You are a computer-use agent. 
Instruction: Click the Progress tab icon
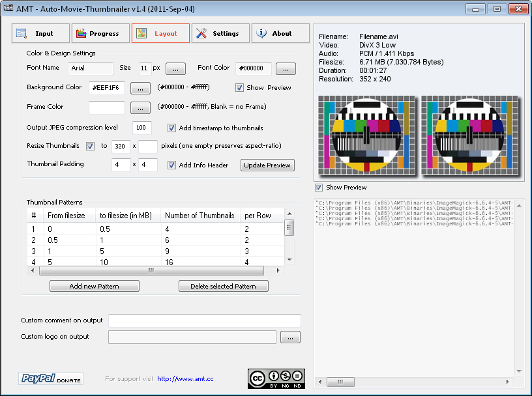coord(81,33)
